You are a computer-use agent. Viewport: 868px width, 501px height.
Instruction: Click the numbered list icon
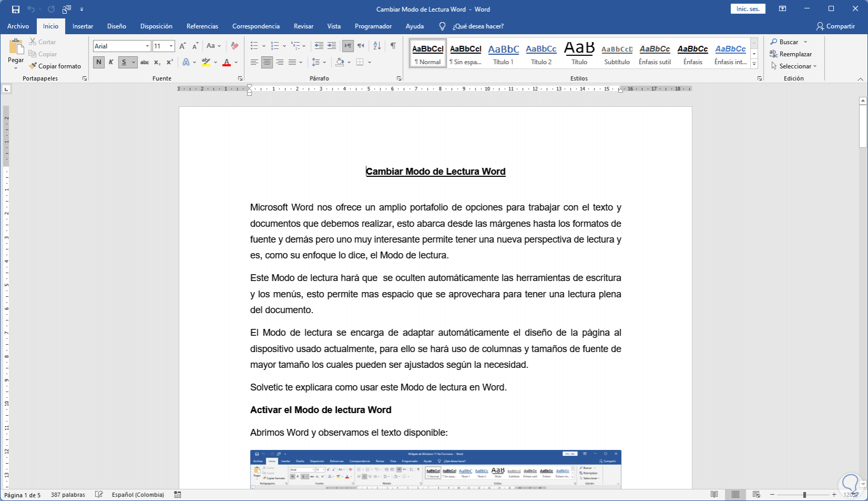click(275, 46)
